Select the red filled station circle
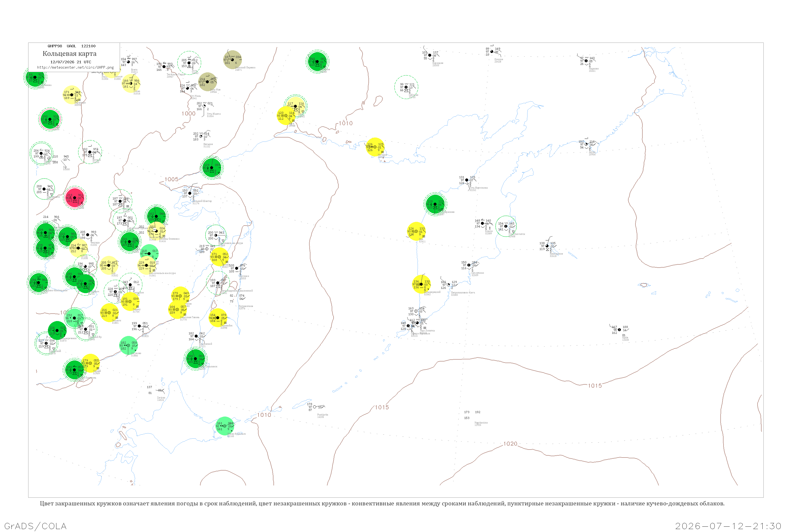This screenshot has width=798, height=532. tap(75, 198)
